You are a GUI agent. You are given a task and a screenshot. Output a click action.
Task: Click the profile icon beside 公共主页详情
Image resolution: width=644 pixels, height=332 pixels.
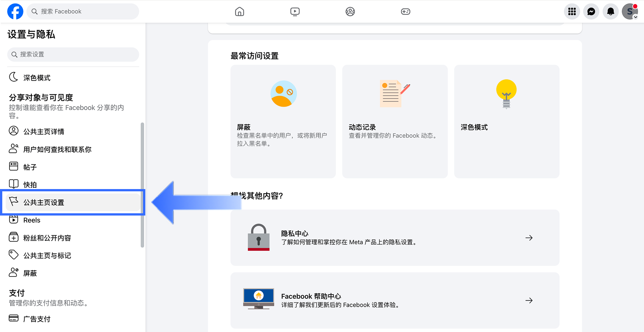[14, 131]
